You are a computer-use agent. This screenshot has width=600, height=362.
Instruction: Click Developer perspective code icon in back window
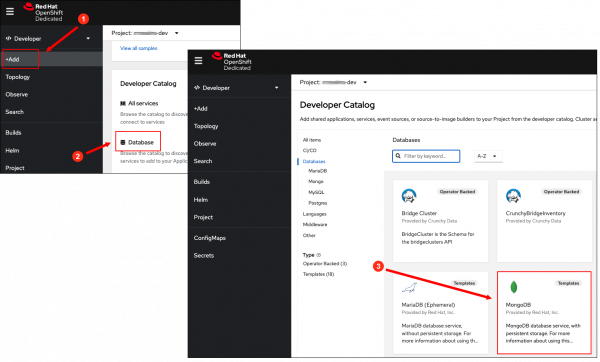coord(8,38)
